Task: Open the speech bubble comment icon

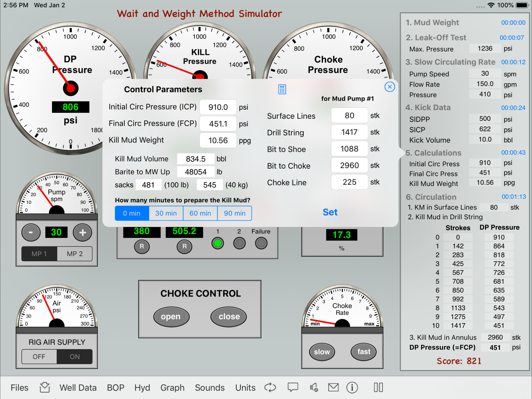Action: 293,387
